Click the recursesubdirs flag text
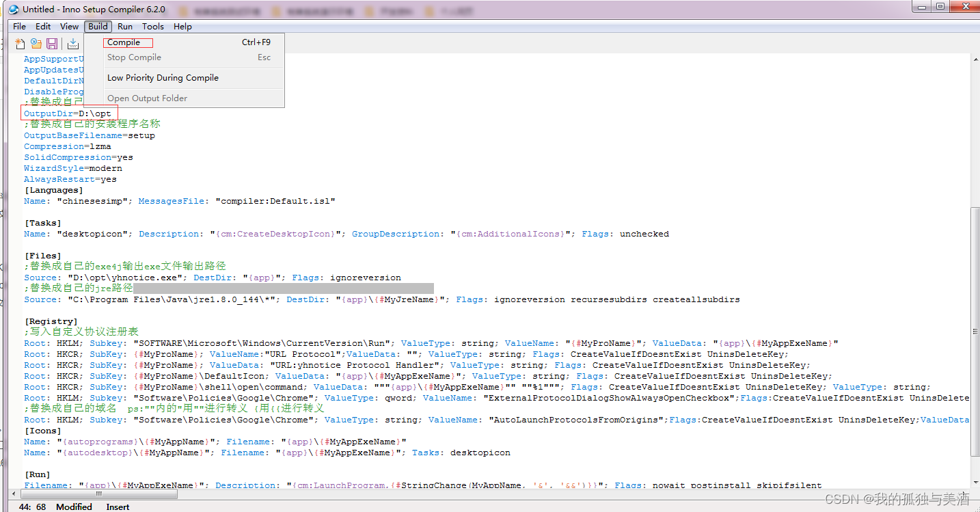The image size is (980, 512). (609, 299)
